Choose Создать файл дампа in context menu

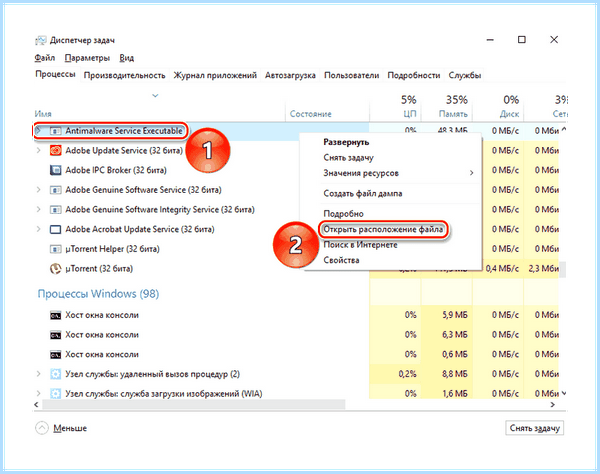pyautogui.click(x=363, y=194)
